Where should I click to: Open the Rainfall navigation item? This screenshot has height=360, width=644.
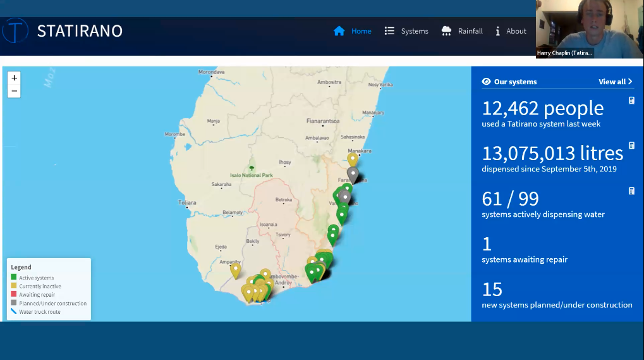click(470, 31)
